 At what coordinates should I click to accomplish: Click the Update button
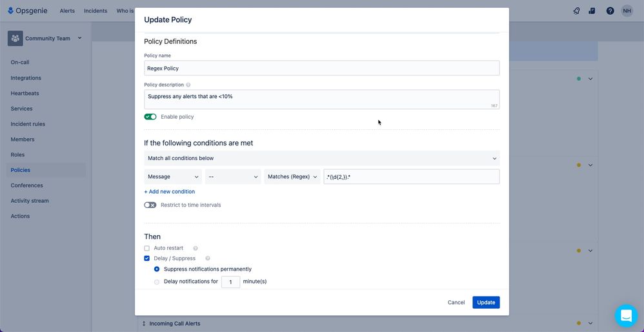[x=486, y=302]
